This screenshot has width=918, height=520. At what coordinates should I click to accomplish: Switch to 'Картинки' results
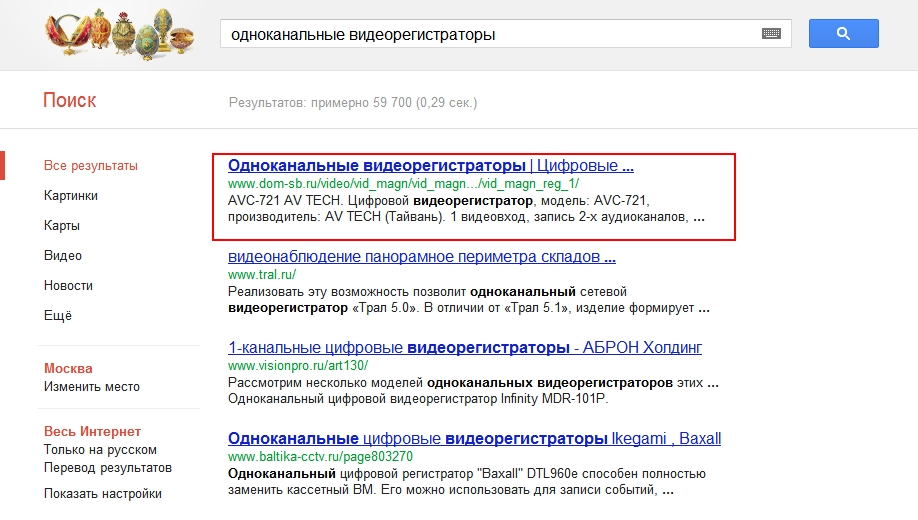[x=71, y=196]
